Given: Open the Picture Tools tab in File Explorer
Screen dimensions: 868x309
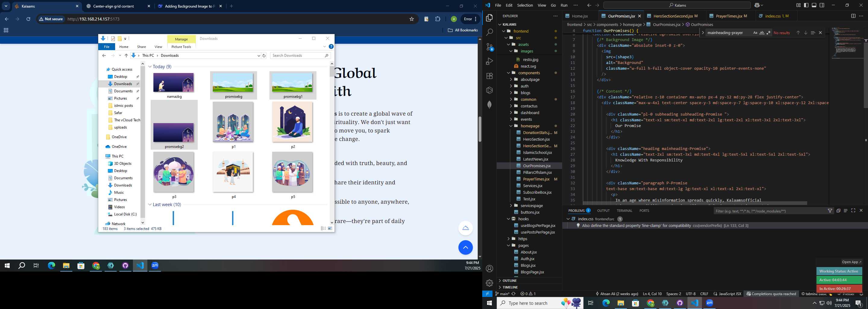Looking at the screenshot, I should pos(181,47).
